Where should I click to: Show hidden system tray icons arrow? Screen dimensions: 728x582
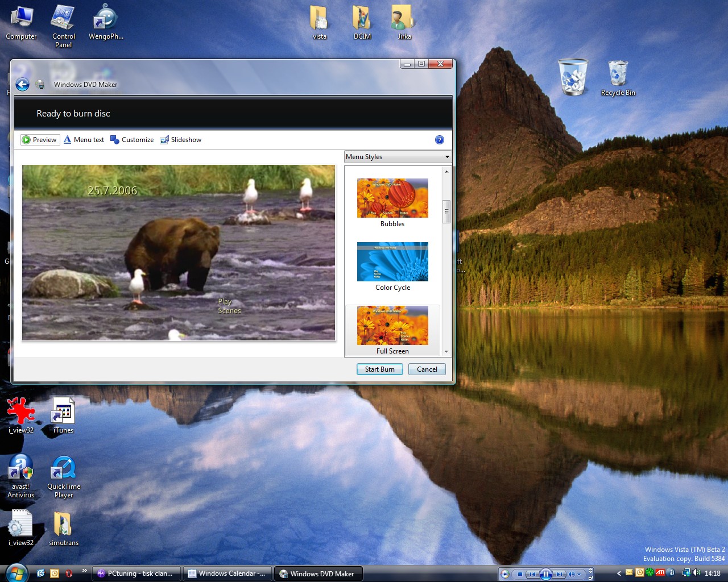point(619,573)
